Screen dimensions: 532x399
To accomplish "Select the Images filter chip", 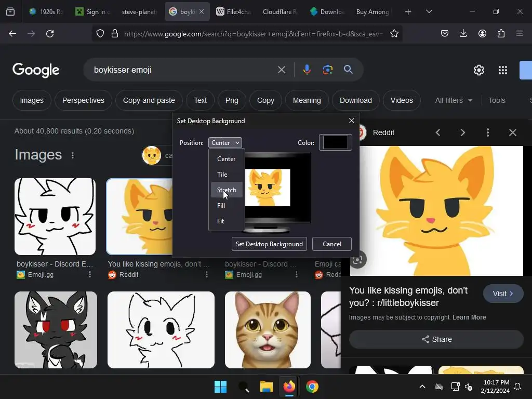I will tap(32, 100).
